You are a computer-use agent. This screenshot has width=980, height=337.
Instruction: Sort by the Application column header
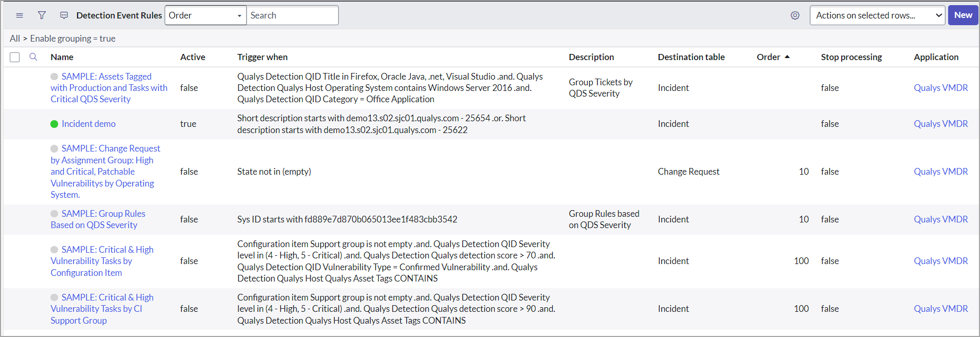coord(936,57)
